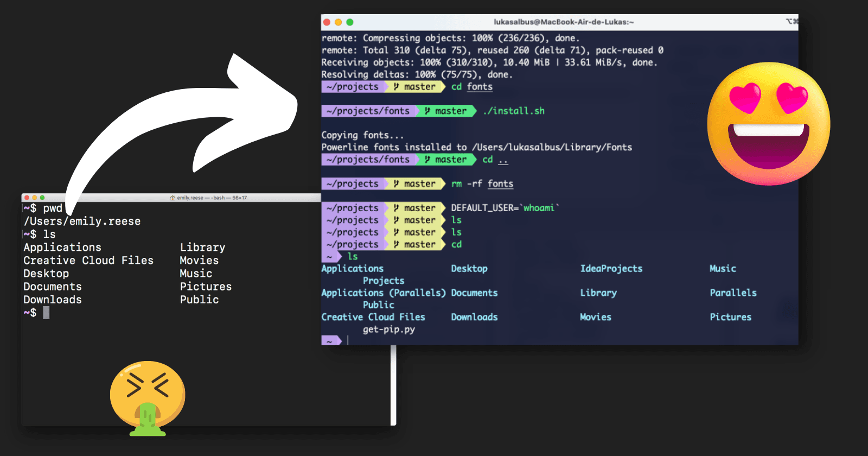Close the lukasalbus terminal with red button
This screenshot has width=868, height=456.
tap(327, 22)
